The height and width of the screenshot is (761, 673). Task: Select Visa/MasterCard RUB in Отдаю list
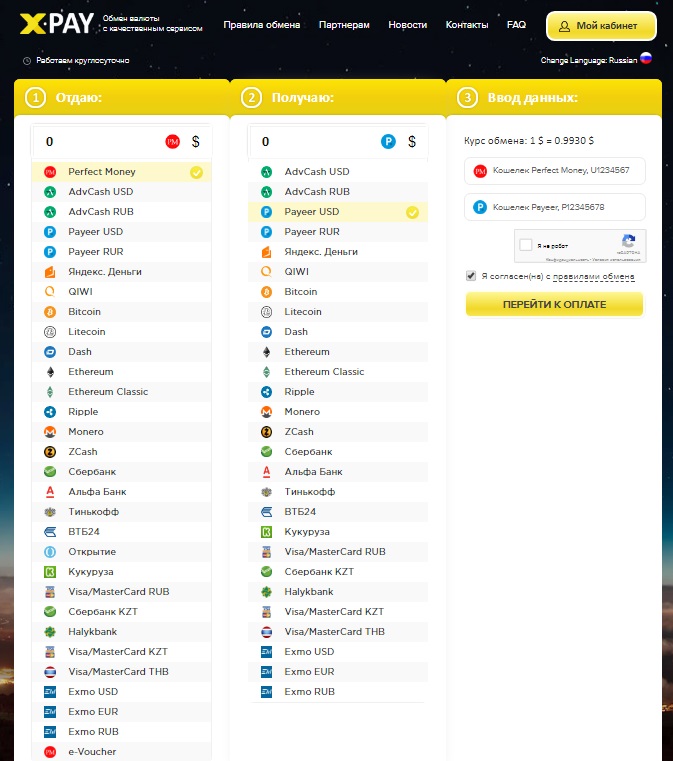click(x=121, y=592)
